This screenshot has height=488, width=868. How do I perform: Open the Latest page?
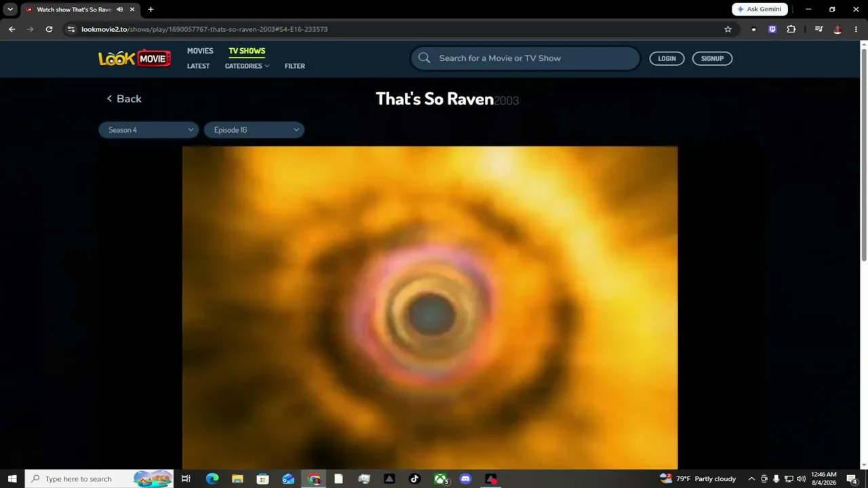[x=198, y=66]
